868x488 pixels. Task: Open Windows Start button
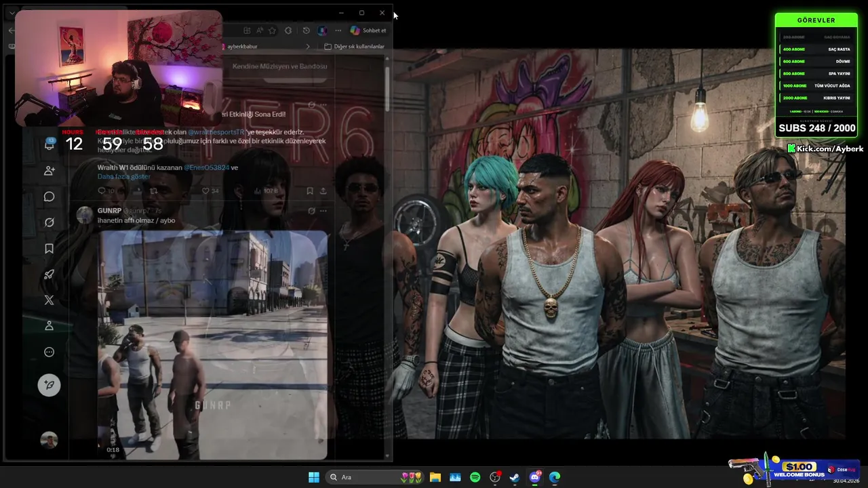[x=314, y=477]
